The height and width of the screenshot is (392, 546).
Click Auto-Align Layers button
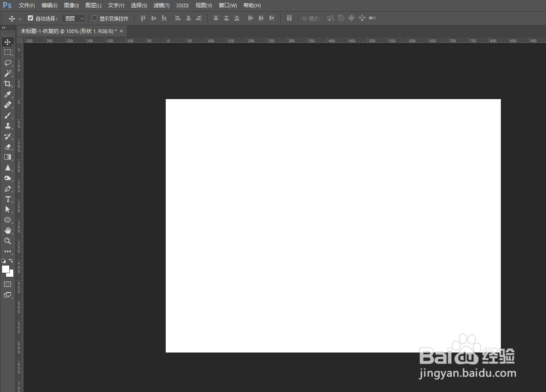click(x=289, y=18)
